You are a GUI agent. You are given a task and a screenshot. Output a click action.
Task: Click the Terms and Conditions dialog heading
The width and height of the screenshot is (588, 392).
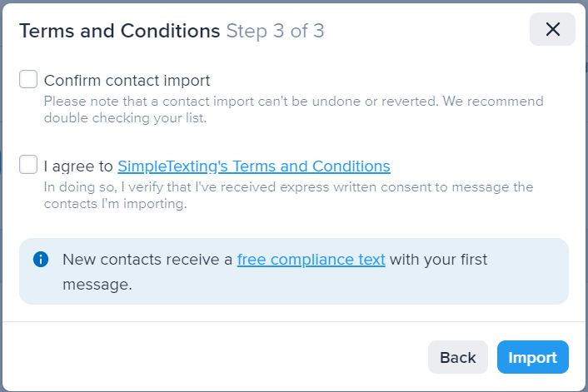(x=120, y=31)
